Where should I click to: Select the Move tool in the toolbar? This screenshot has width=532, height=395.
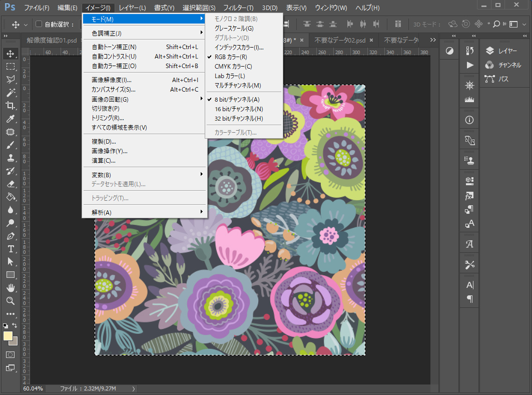pyautogui.click(x=11, y=54)
